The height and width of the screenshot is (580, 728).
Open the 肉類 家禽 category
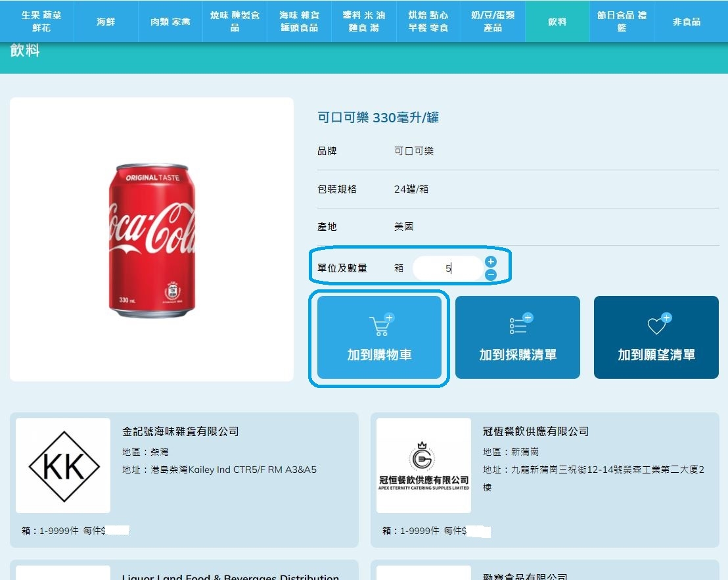(x=170, y=22)
